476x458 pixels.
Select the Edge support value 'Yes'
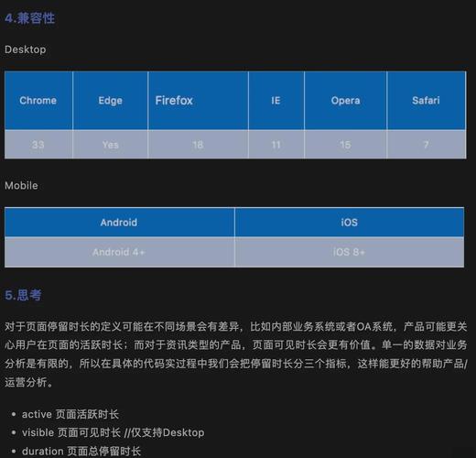pyautogui.click(x=110, y=145)
